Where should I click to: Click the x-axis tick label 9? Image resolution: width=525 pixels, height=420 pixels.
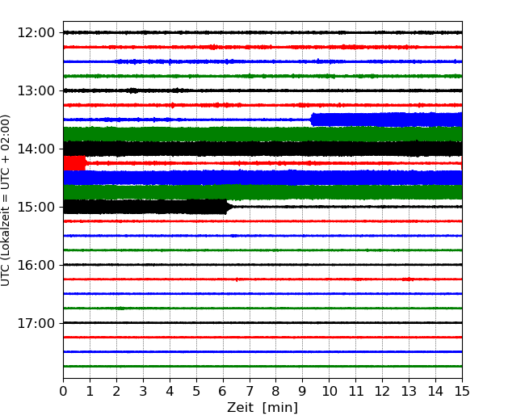click(x=303, y=391)
